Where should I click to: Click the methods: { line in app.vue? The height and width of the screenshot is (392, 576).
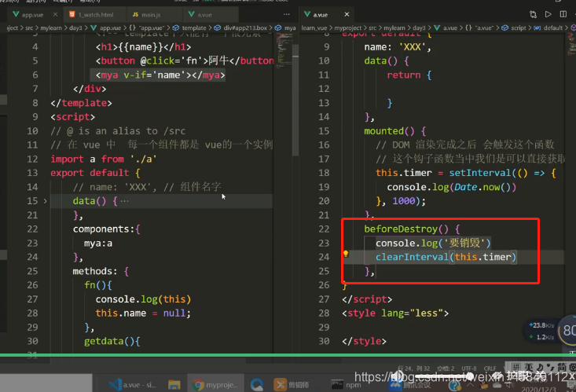(x=101, y=271)
